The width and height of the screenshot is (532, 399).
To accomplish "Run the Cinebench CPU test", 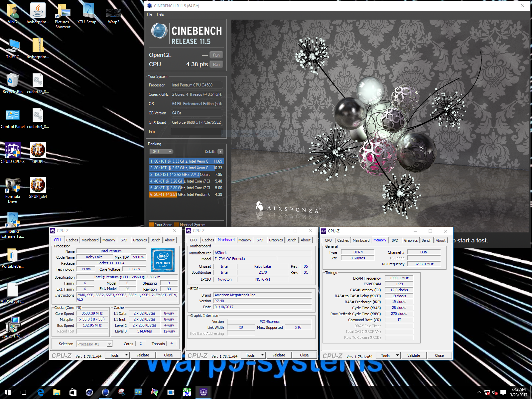I will 216,65.
